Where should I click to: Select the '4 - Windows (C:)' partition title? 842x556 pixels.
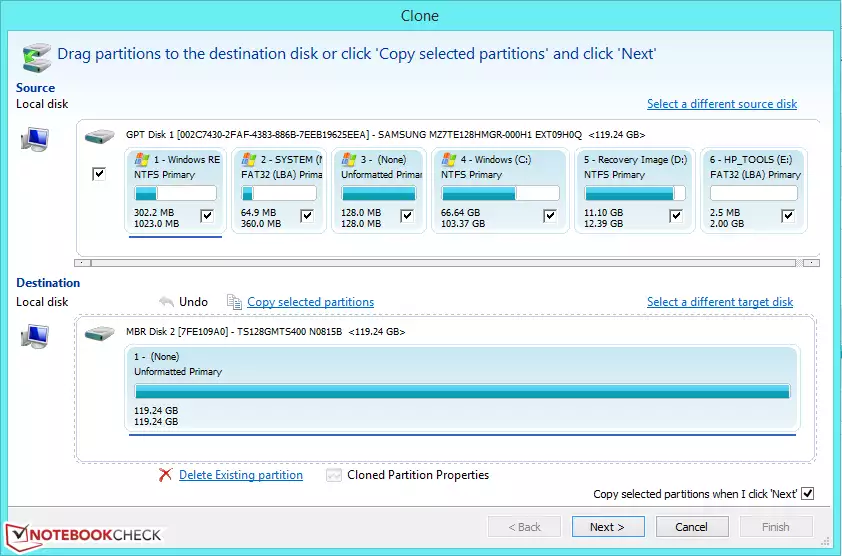point(496,160)
